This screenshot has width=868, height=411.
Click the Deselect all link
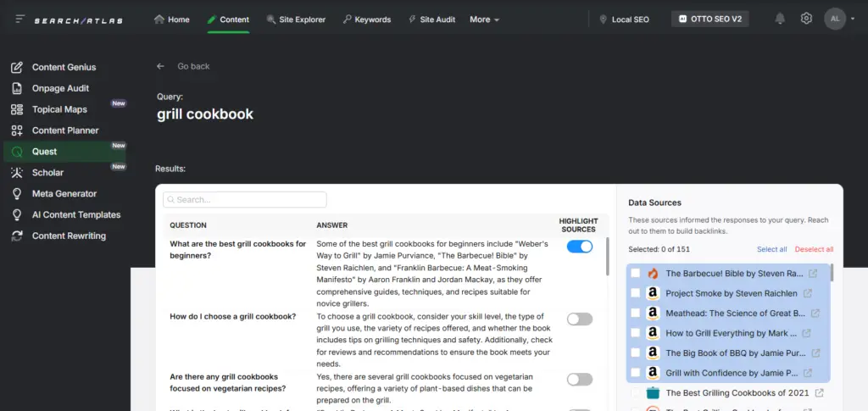pyautogui.click(x=814, y=249)
